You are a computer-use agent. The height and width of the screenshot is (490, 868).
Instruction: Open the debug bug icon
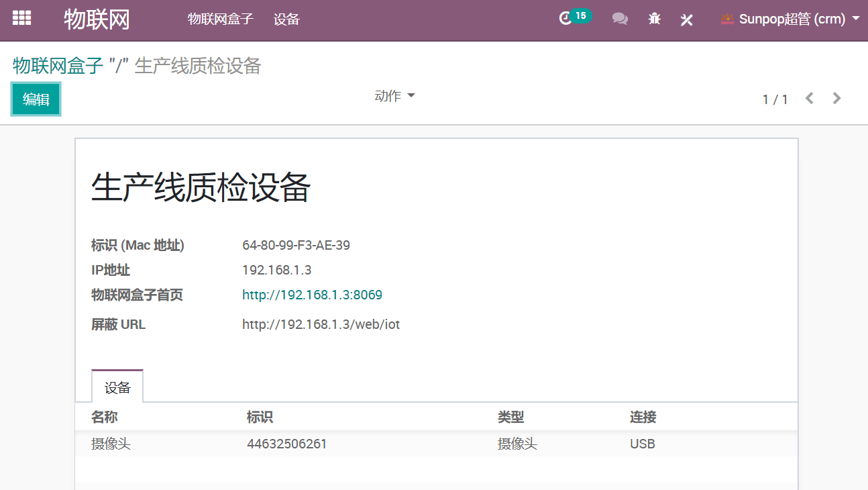point(655,19)
